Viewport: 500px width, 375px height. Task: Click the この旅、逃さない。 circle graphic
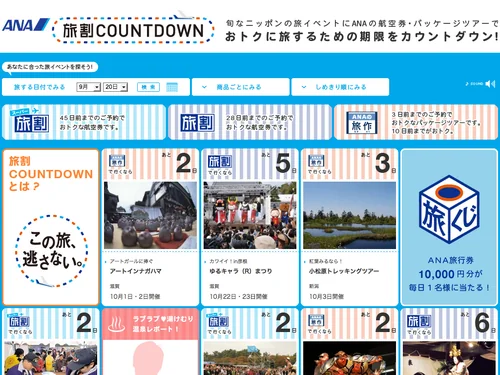click(x=51, y=251)
